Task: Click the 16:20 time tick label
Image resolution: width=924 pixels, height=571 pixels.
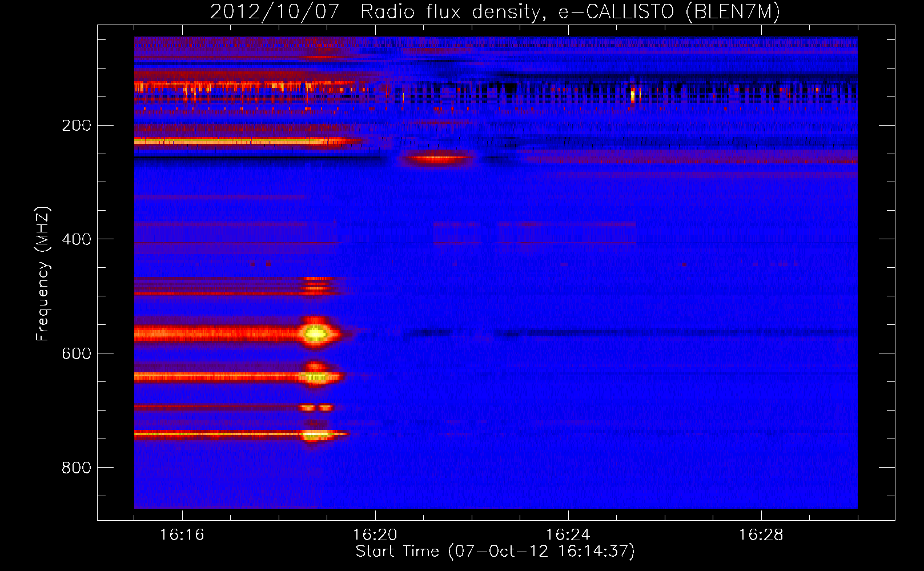Action: click(x=375, y=534)
